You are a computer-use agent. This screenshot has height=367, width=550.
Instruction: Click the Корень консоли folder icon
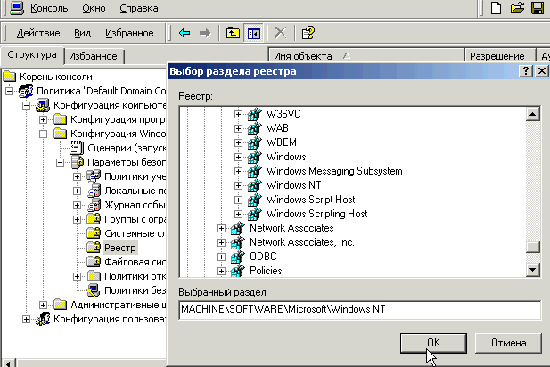[10, 76]
